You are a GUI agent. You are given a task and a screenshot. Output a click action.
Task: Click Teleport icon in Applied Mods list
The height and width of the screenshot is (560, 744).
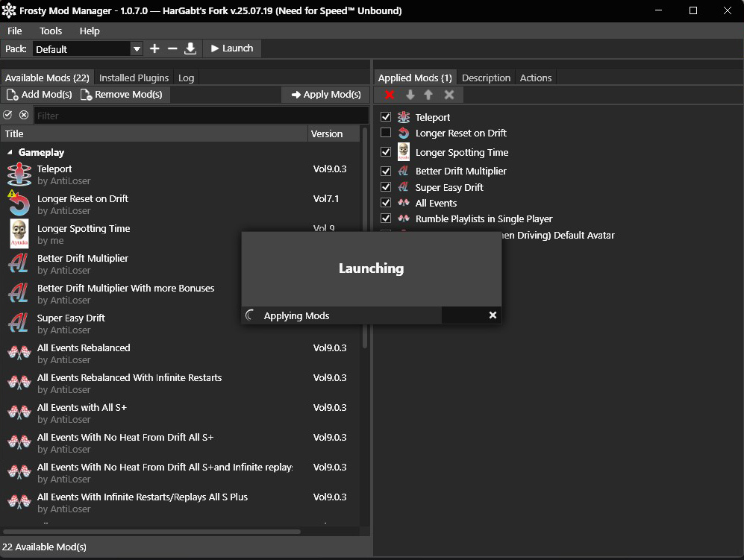pyautogui.click(x=403, y=116)
